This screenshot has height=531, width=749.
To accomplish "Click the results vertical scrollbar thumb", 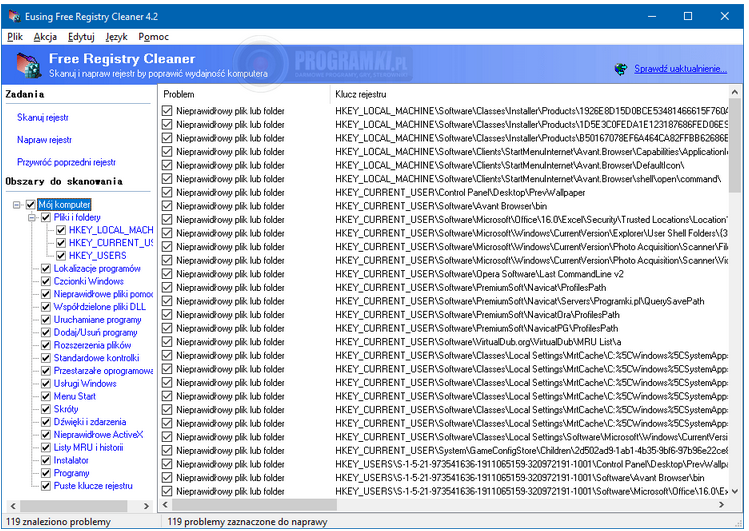I will [x=735, y=146].
